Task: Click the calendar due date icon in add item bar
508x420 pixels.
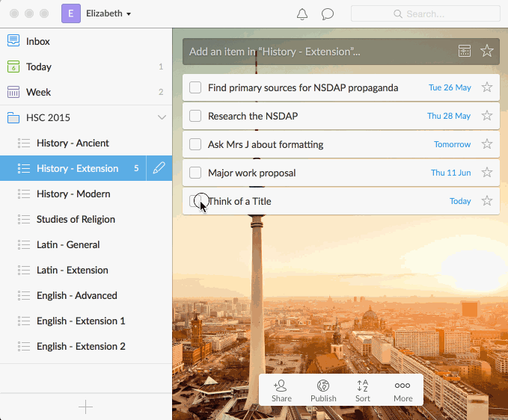Action: 465,51
